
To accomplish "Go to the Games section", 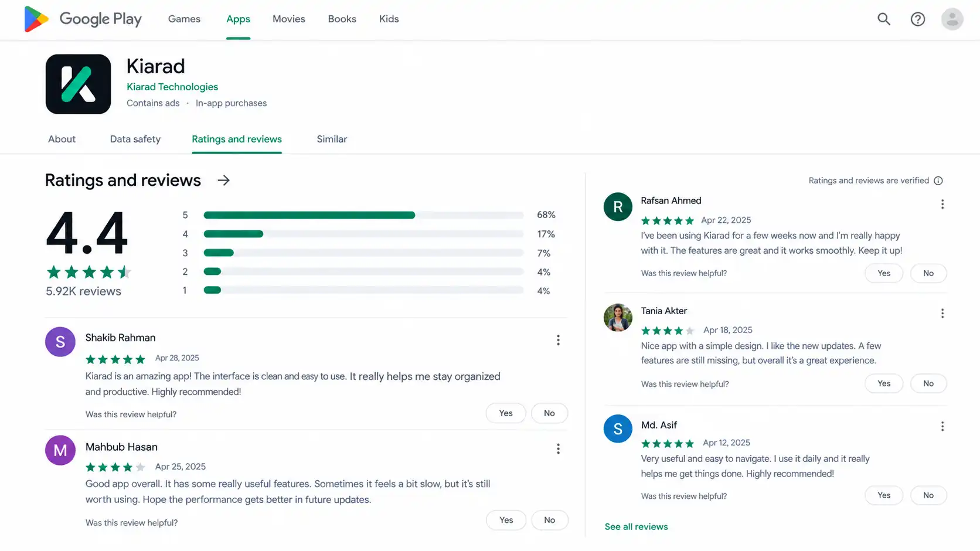I will pyautogui.click(x=184, y=19).
